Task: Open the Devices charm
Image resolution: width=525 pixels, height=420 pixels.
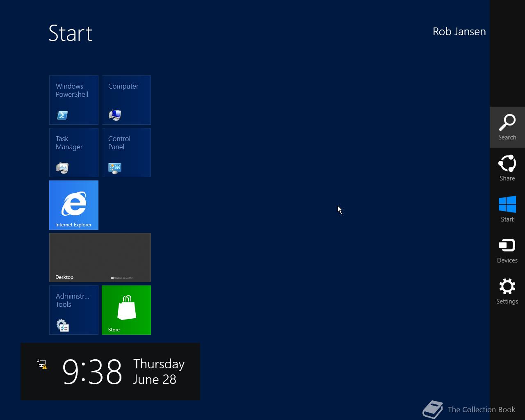Action: [507, 250]
